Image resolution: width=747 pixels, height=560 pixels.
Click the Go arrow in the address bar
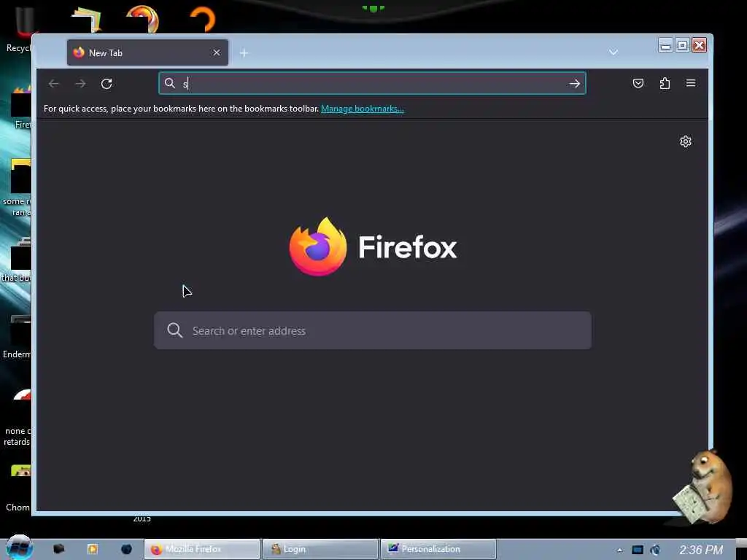click(575, 84)
